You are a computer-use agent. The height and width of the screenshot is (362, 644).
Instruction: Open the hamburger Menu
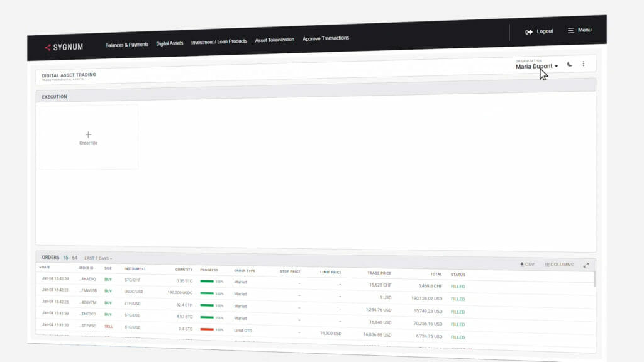tap(579, 30)
